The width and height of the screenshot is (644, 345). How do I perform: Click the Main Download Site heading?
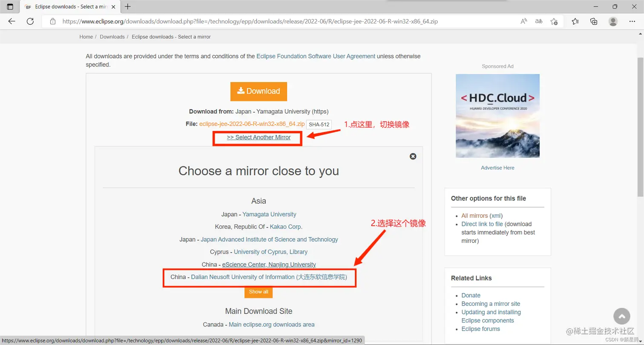tap(259, 311)
